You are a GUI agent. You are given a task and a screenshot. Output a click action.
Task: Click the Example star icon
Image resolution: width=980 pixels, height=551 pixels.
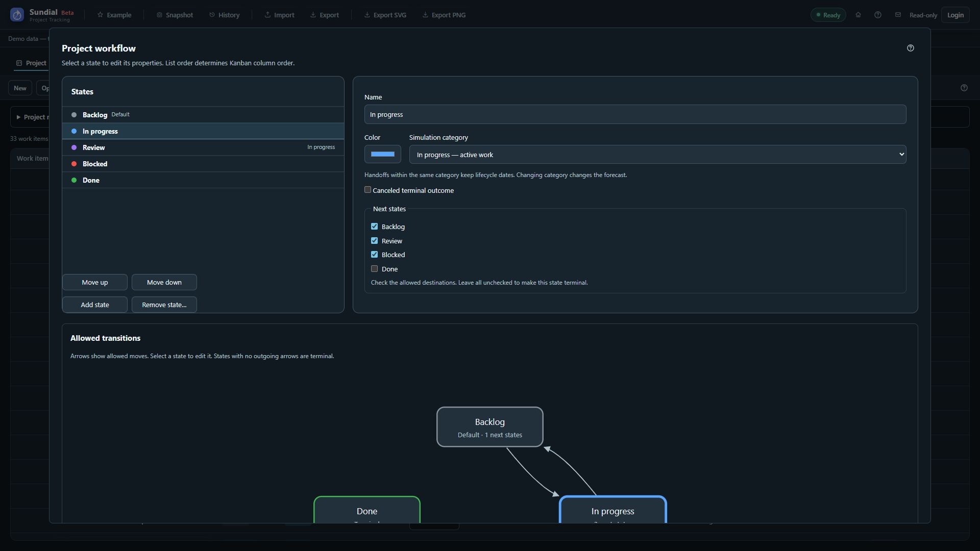[100, 15]
